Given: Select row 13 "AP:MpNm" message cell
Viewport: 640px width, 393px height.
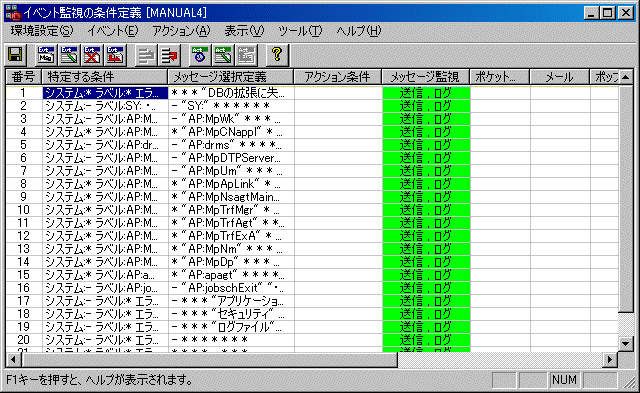Looking at the screenshot, I should 231,249.
